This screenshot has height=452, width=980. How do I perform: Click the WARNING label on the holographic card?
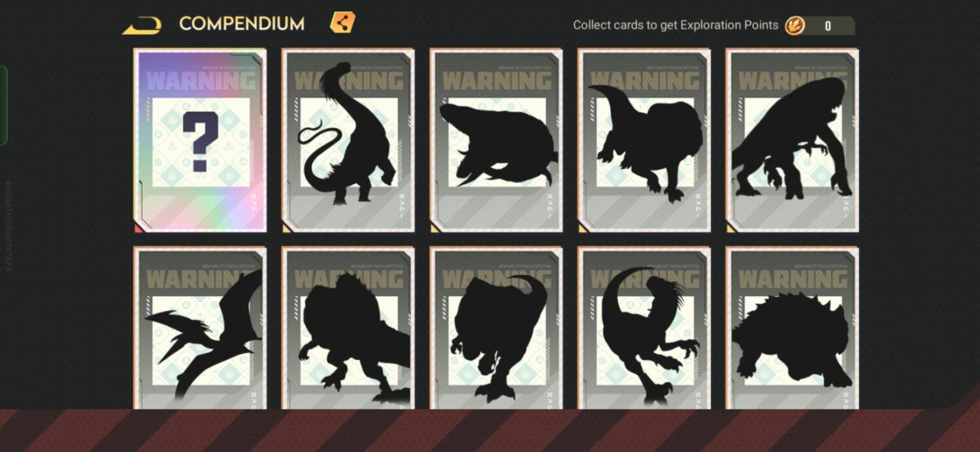pyautogui.click(x=201, y=81)
